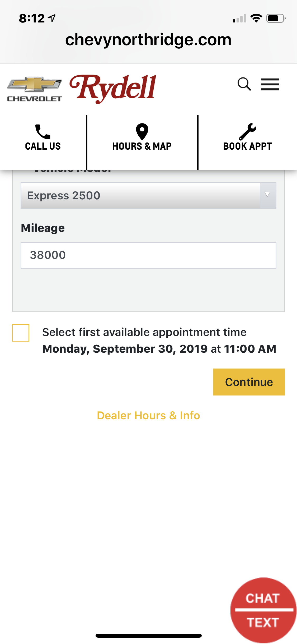Viewport: 297px width, 644px height.
Task: Tap Select first available appointment time label
Action: pos(144,332)
